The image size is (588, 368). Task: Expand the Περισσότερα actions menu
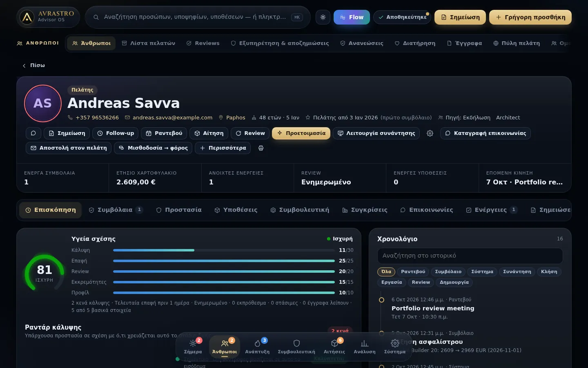(223, 148)
